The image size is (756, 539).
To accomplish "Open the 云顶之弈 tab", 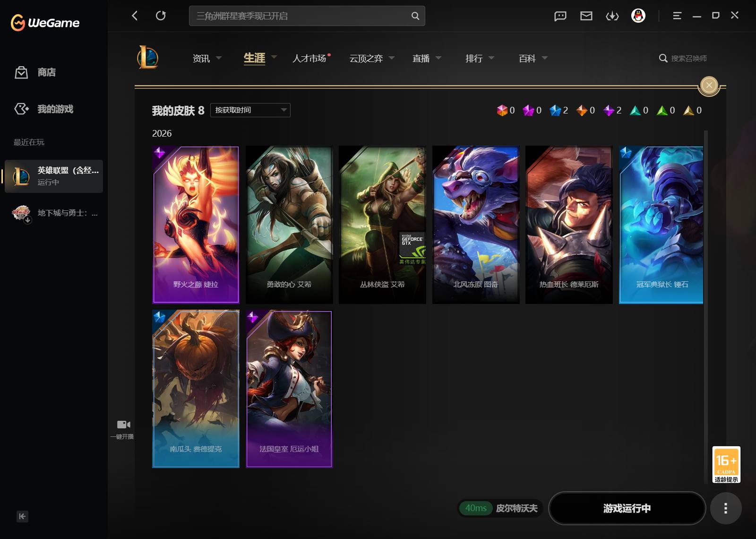I will [366, 58].
